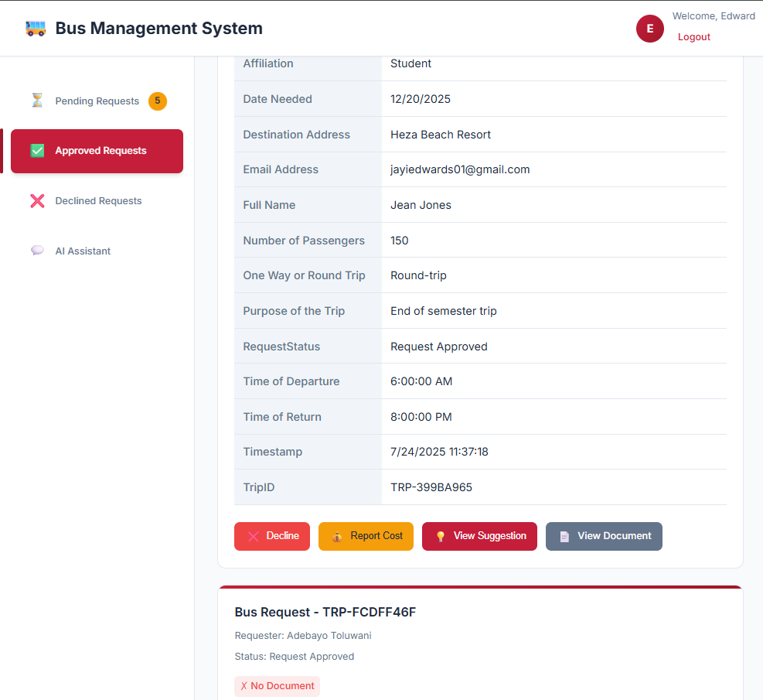Viewport: 763px width, 700px height.
Task: Select the Approved Requests sidebar item
Action: click(100, 151)
